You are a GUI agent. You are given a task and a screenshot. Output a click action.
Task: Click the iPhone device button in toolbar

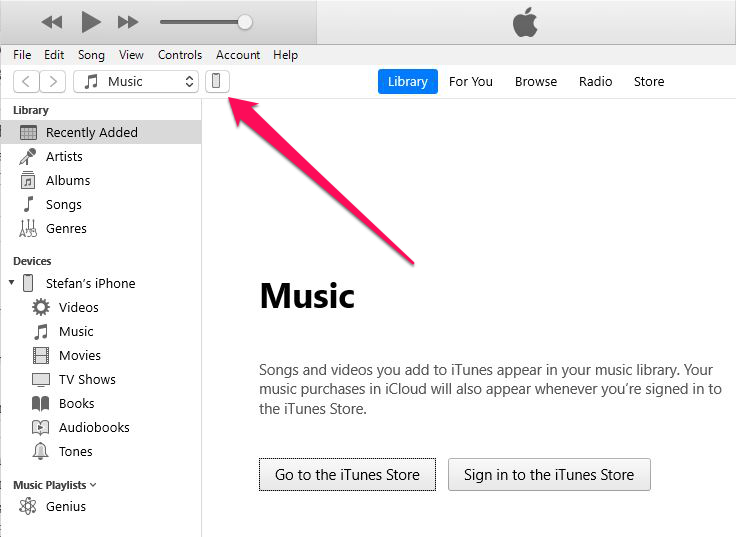click(x=217, y=81)
